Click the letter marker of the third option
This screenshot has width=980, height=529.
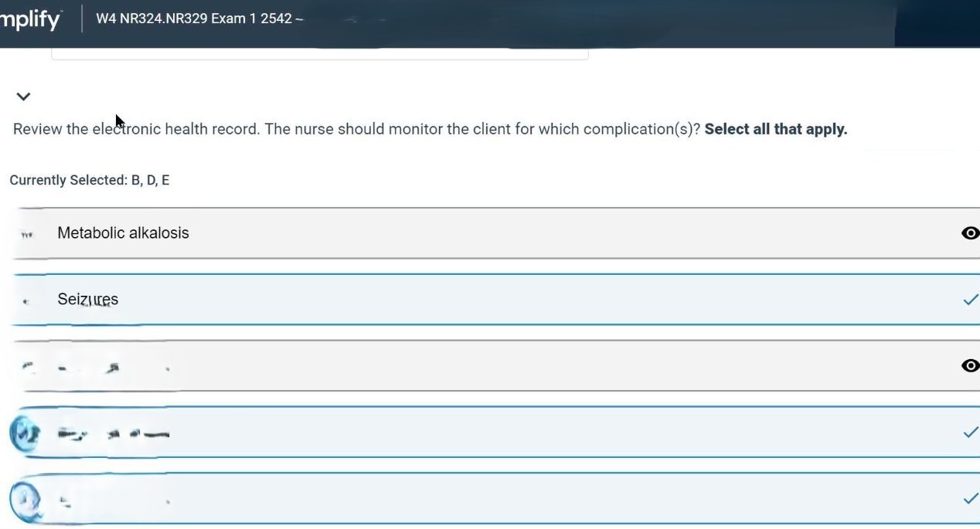pos(29,366)
